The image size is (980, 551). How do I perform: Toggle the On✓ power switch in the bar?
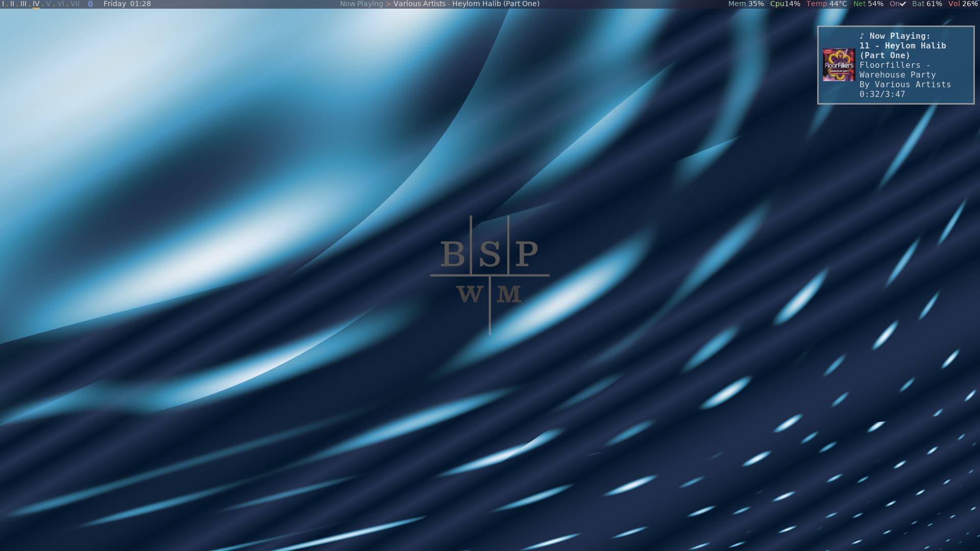click(x=897, y=4)
